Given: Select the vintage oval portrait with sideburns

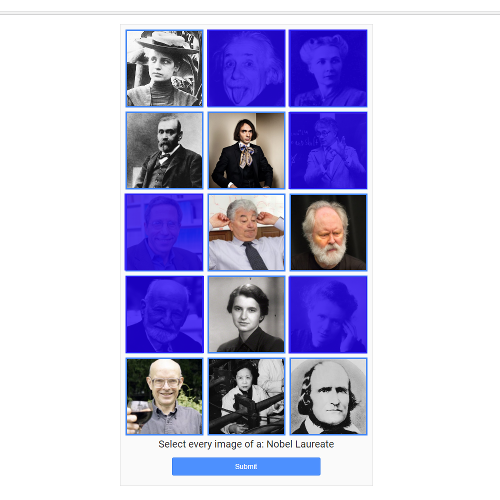Looking at the screenshot, I should [x=328, y=396].
